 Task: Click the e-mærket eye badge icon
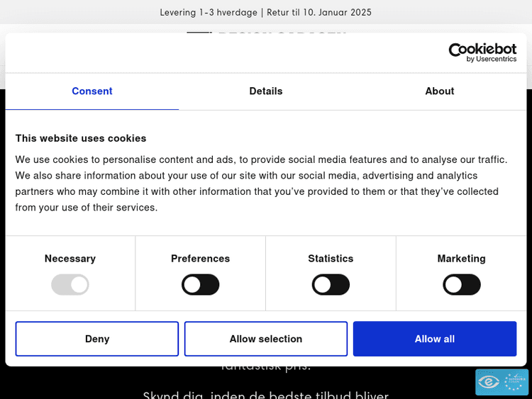click(488, 382)
